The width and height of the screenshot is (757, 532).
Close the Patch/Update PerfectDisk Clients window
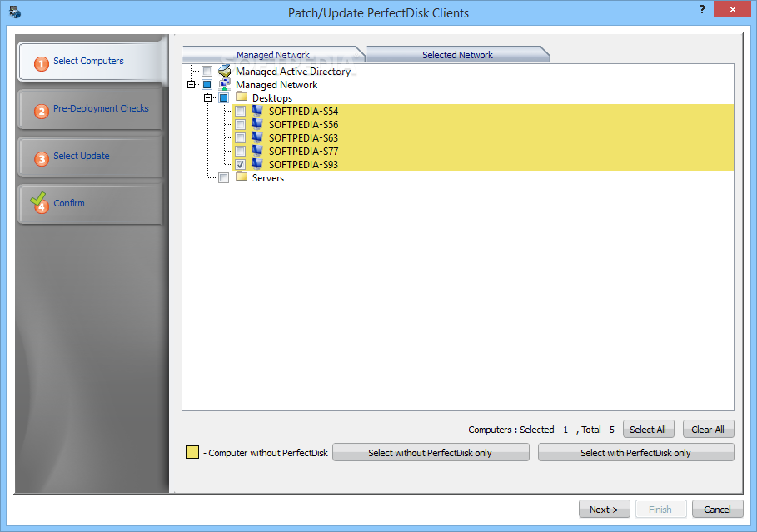point(732,9)
